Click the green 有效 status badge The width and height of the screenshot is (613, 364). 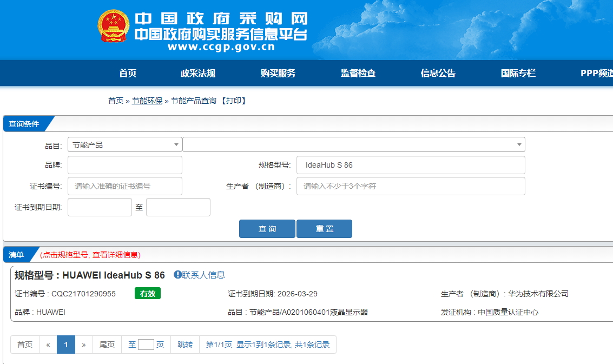tap(147, 294)
